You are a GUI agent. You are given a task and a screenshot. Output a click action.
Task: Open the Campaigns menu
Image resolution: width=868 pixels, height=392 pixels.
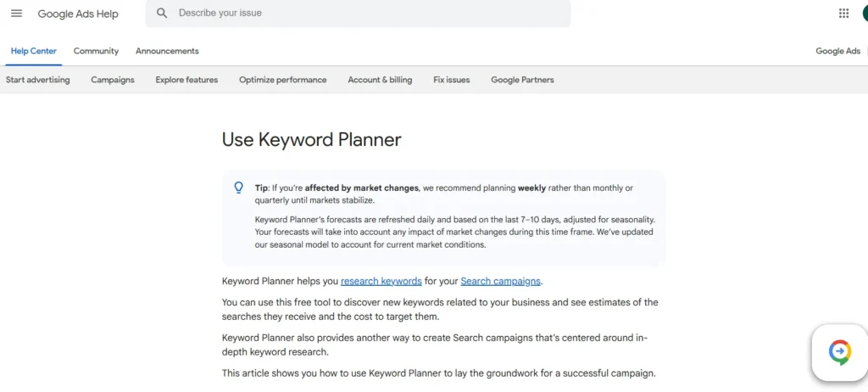coord(113,80)
